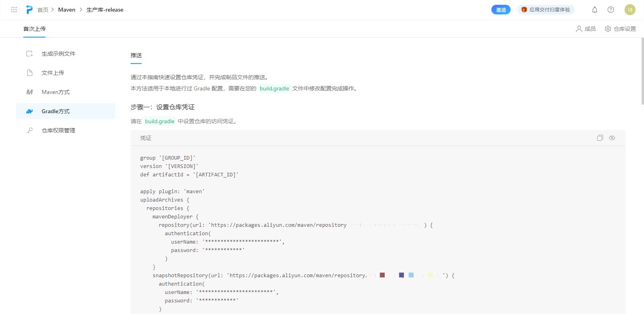Screen dimensions: 644x314
Task: Click the Gradle elephant icon
Action: [x=30, y=111]
